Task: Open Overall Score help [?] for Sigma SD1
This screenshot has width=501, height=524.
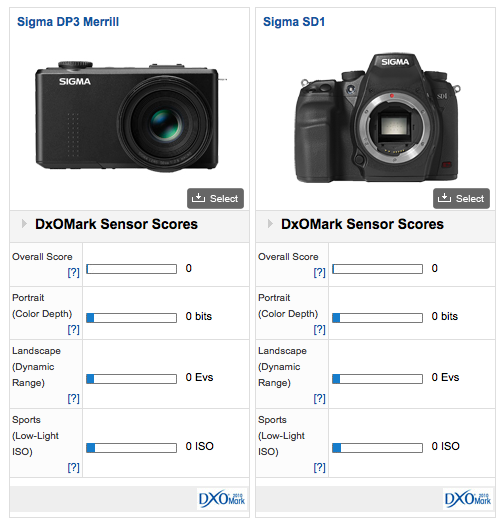Action: 320,272
